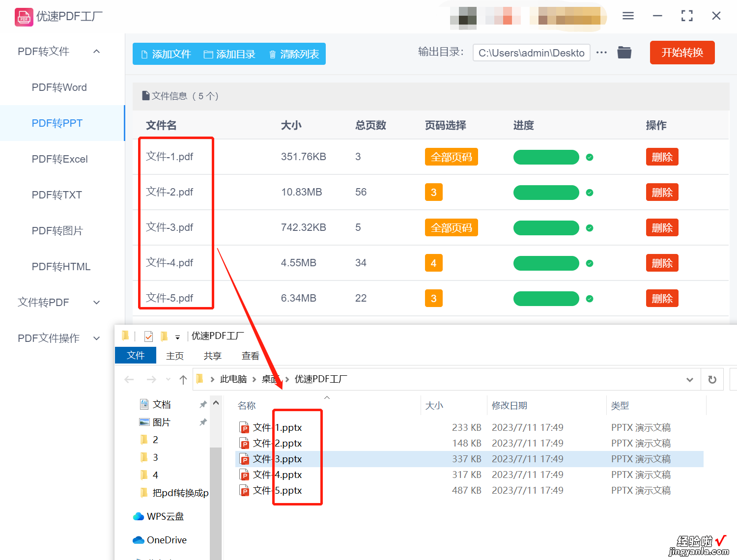Open the output folder icon

point(624,52)
